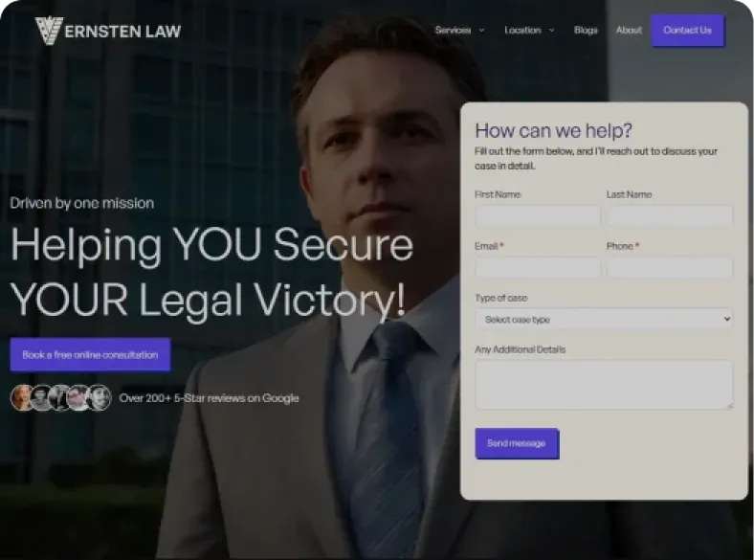Focus the First Name field
The height and width of the screenshot is (560, 754).
[538, 215]
